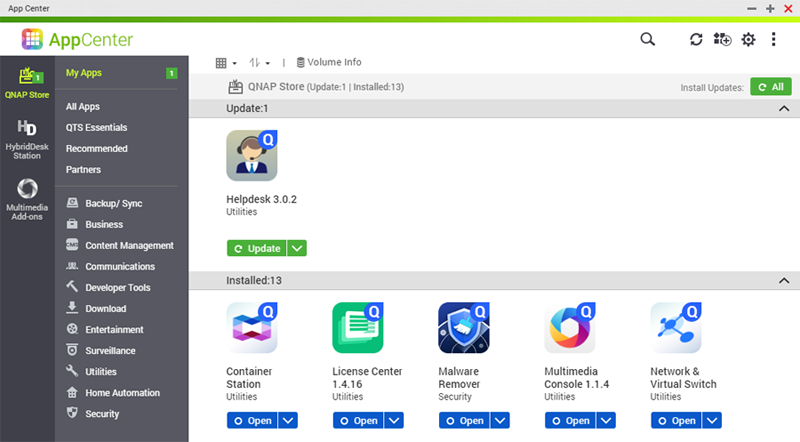This screenshot has height=442, width=800.
Task: Click the Backup/ Sync category icon
Action: 72,203
